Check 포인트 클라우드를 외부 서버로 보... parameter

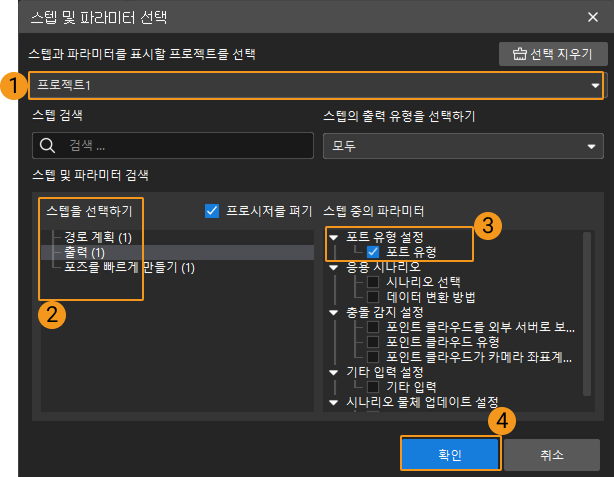tap(373, 327)
